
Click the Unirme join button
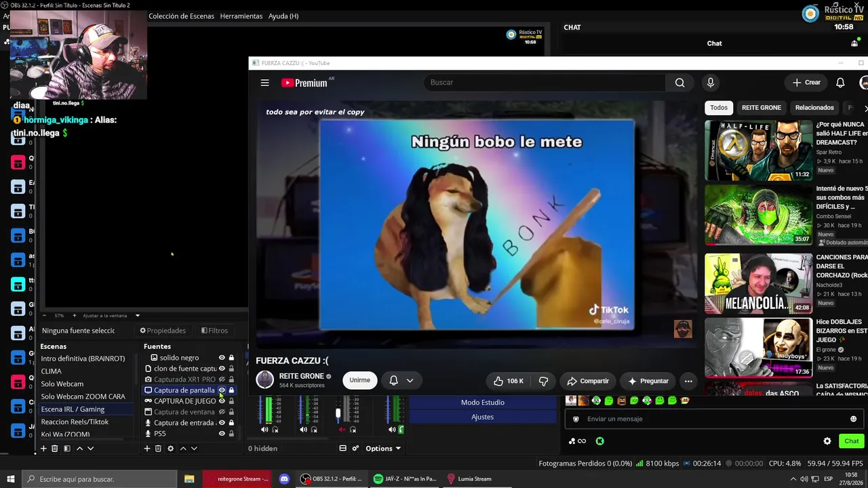click(x=359, y=380)
